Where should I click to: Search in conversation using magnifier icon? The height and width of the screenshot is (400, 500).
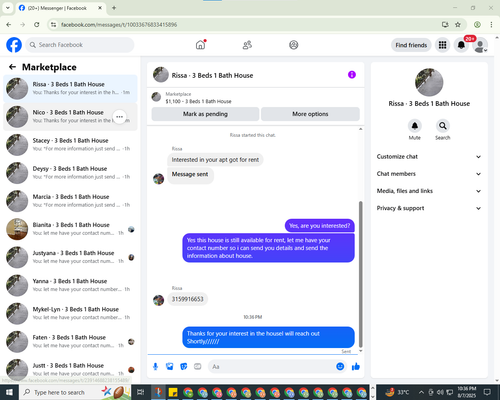coord(443,126)
